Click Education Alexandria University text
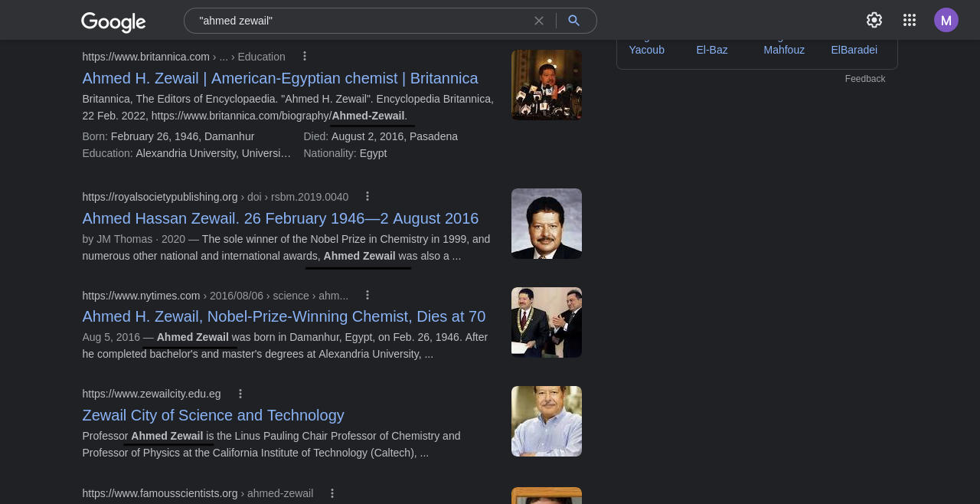 click(x=187, y=153)
